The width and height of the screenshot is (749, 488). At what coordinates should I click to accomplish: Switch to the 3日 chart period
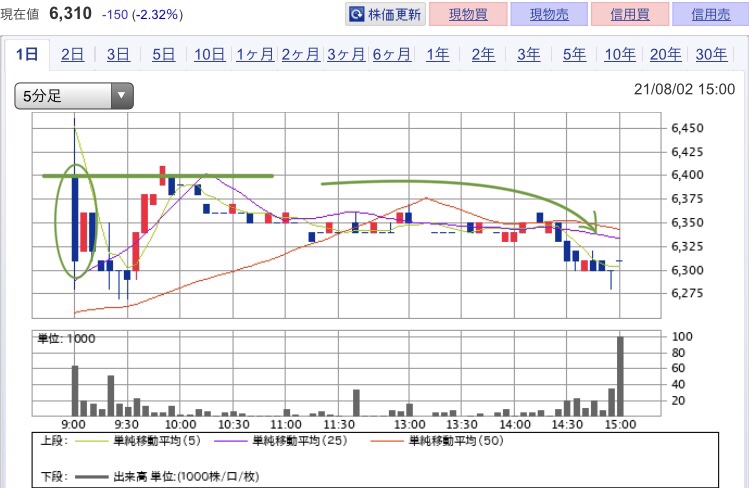click(x=118, y=54)
